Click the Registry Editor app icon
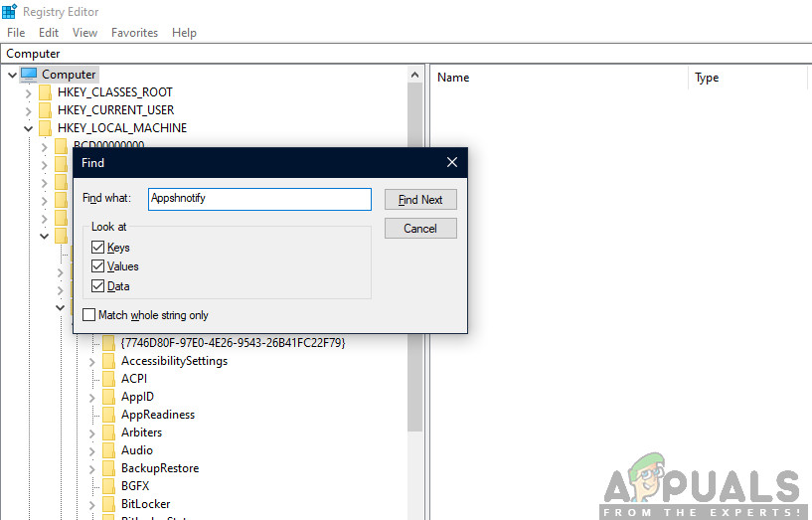 (9, 11)
